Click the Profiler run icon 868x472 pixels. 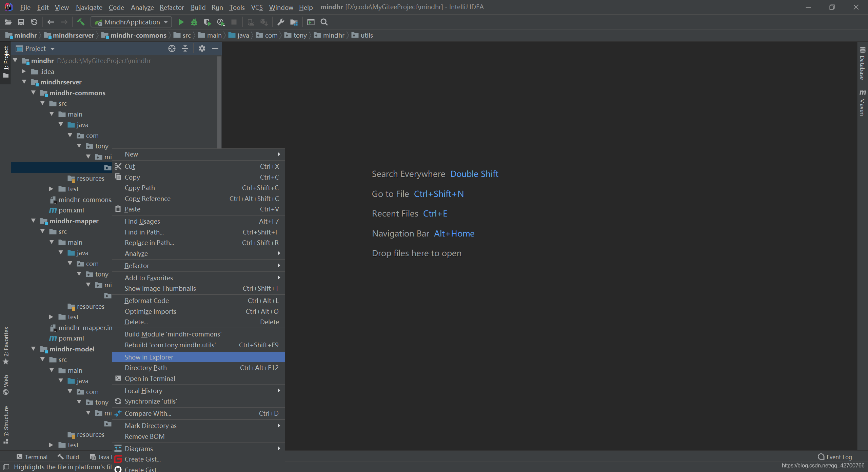coord(221,22)
